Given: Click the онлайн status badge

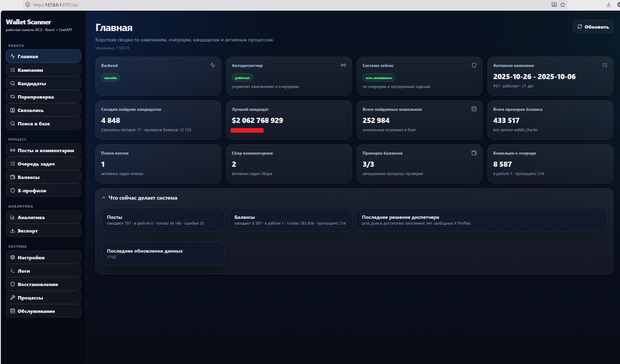Looking at the screenshot, I should click(x=110, y=78).
